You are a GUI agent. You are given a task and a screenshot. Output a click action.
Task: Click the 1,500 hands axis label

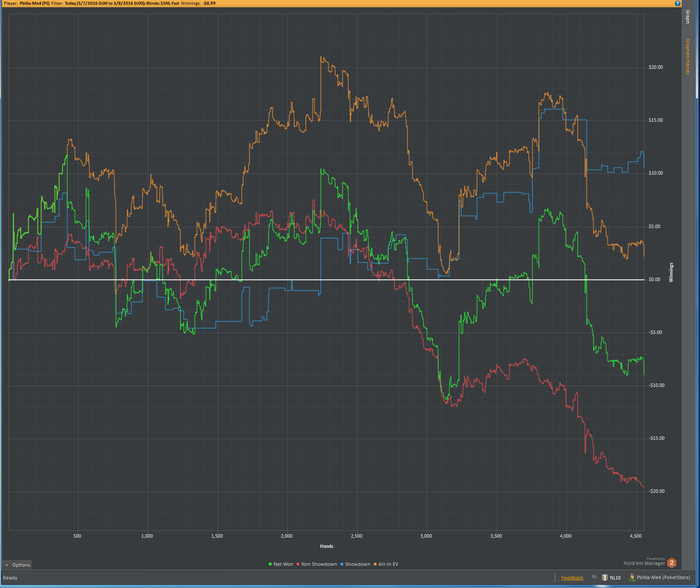pyautogui.click(x=217, y=536)
